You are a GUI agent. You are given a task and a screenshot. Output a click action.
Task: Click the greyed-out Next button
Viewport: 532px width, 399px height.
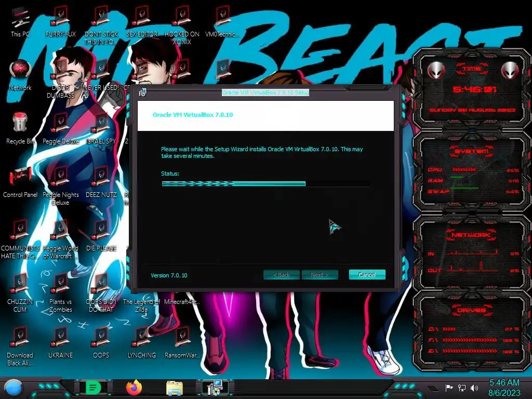pos(320,275)
